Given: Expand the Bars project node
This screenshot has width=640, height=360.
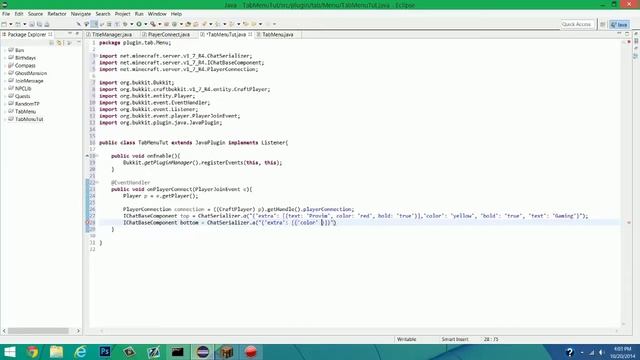Looking at the screenshot, I should 5,50.
